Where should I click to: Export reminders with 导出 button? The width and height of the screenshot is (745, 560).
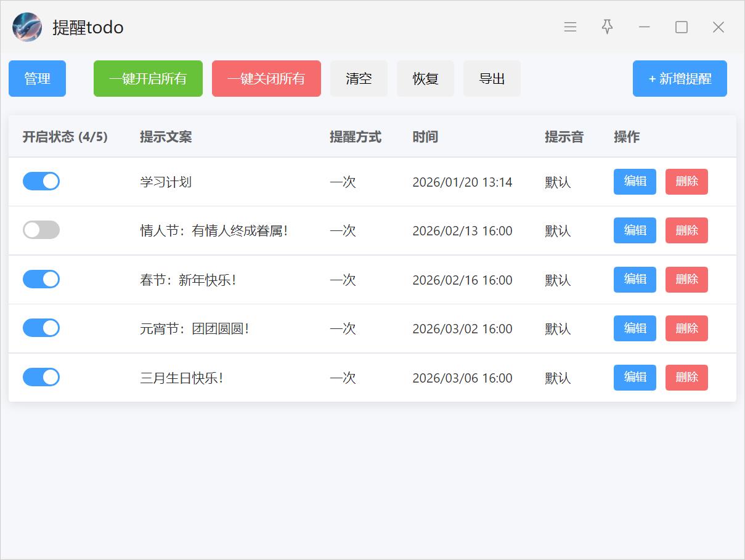pyautogui.click(x=492, y=79)
